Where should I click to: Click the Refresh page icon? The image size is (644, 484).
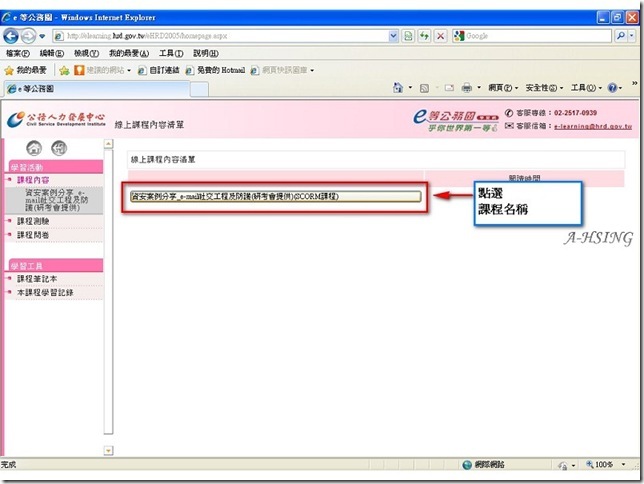(x=424, y=36)
